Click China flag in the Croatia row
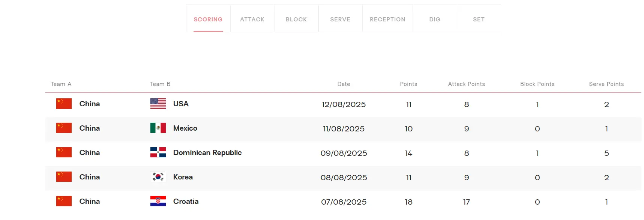The height and width of the screenshot is (220, 644). pyautogui.click(x=64, y=201)
